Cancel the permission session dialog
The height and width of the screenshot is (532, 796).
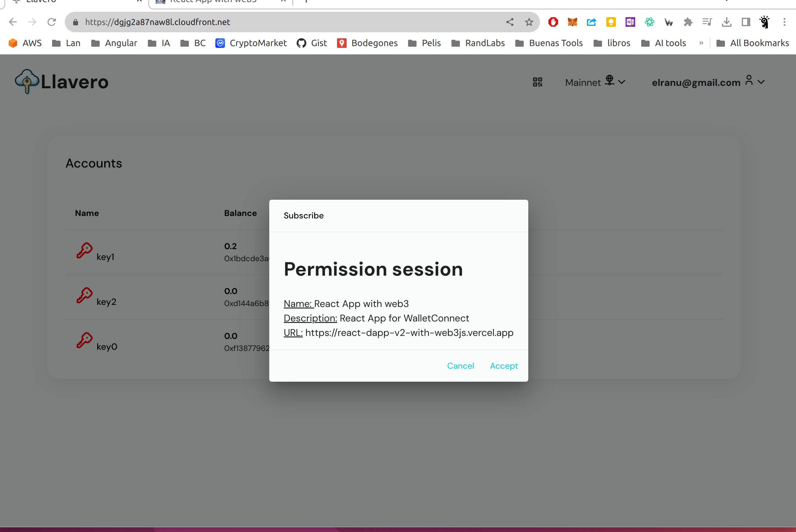click(x=460, y=366)
